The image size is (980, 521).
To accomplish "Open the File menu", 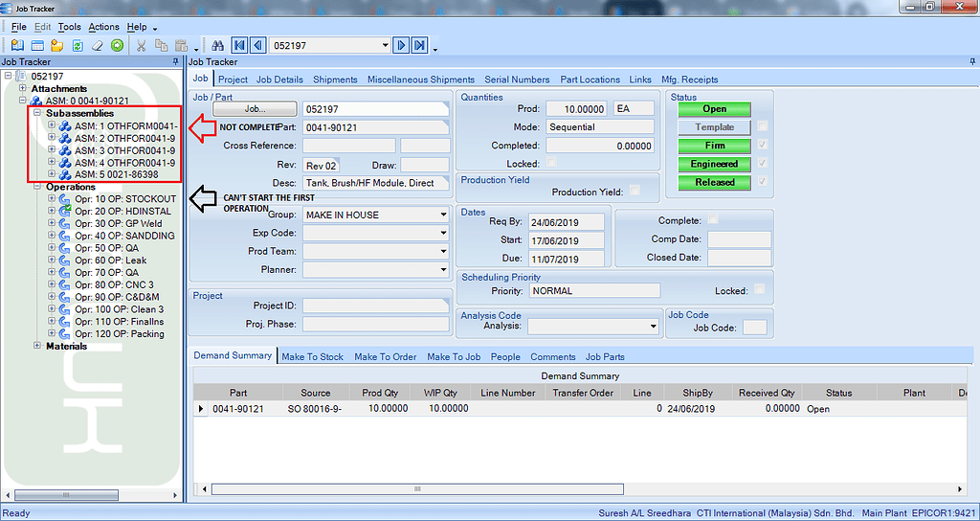I will click(x=19, y=27).
